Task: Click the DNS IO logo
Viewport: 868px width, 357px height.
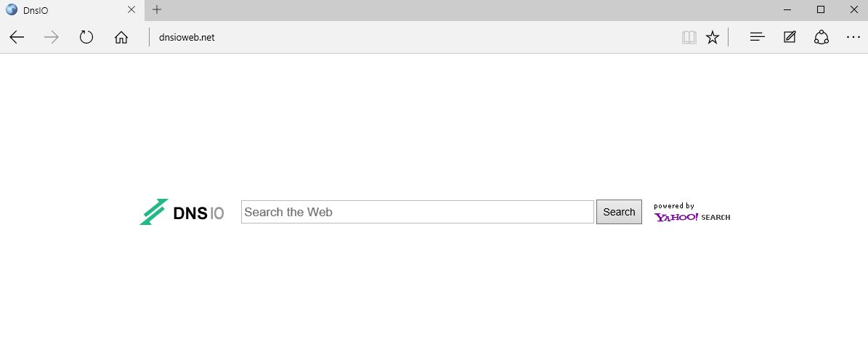Action: coord(182,212)
